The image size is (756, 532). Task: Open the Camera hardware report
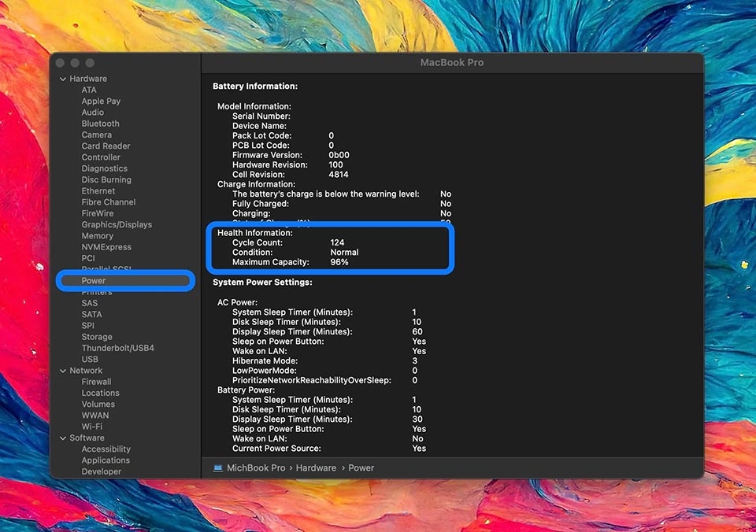[97, 135]
